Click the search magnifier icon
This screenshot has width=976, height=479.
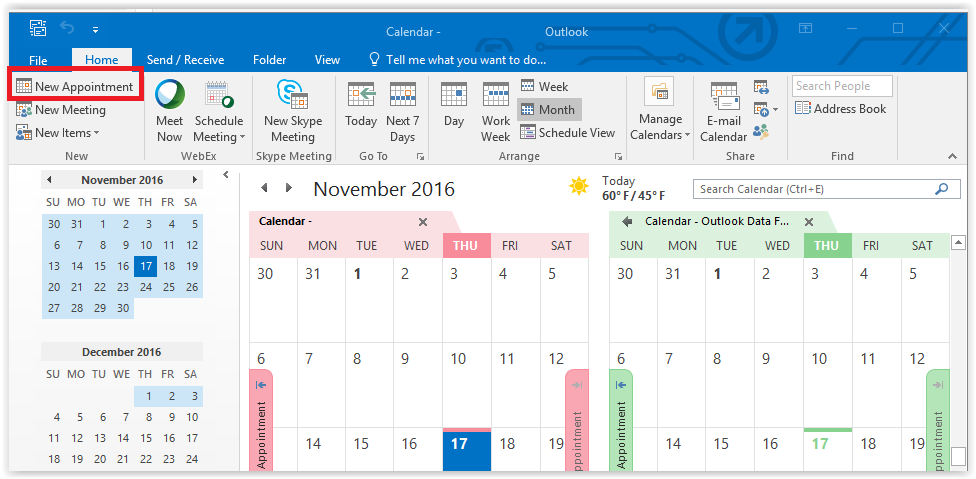[x=941, y=189]
